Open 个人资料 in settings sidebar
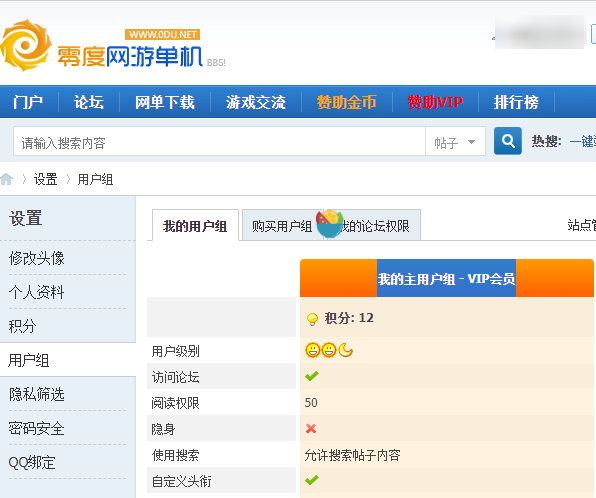The image size is (596, 498). point(36,292)
